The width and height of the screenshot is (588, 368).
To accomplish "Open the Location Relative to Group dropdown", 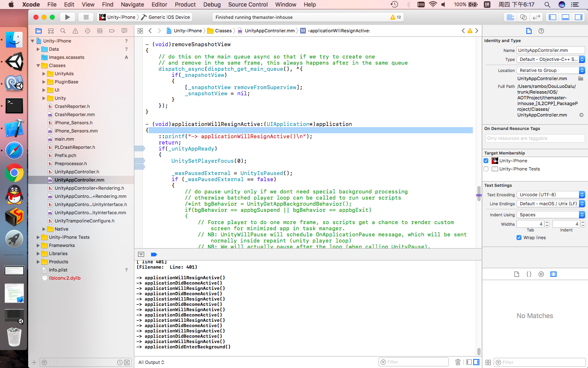I will coord(551,70).
